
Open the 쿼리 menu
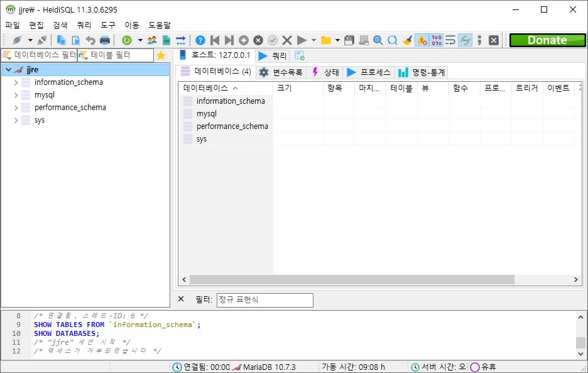(x=84, y=25)
